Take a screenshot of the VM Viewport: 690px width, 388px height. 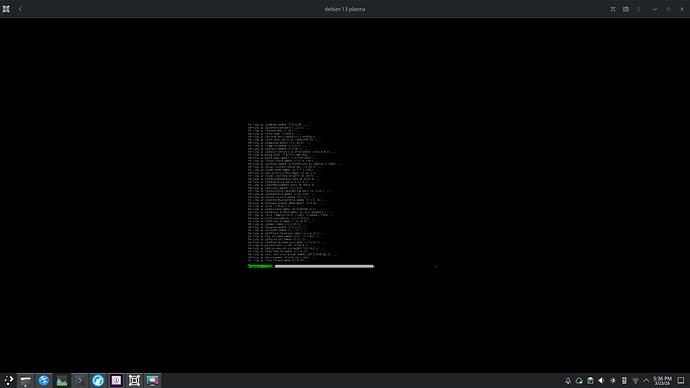(626, 9)
